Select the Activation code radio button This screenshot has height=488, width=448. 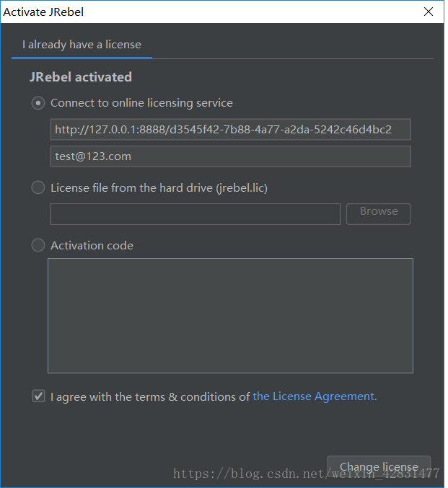click(x=38, y=246)
